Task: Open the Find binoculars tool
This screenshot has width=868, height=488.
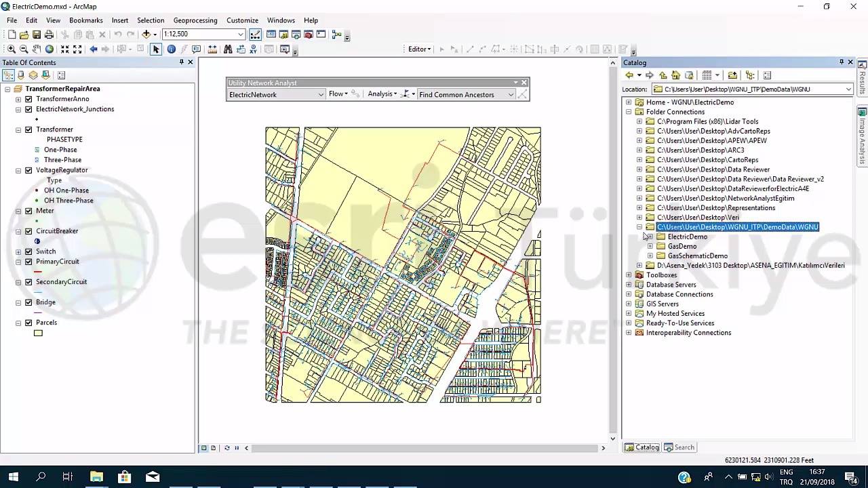Action: click(228, 49)
